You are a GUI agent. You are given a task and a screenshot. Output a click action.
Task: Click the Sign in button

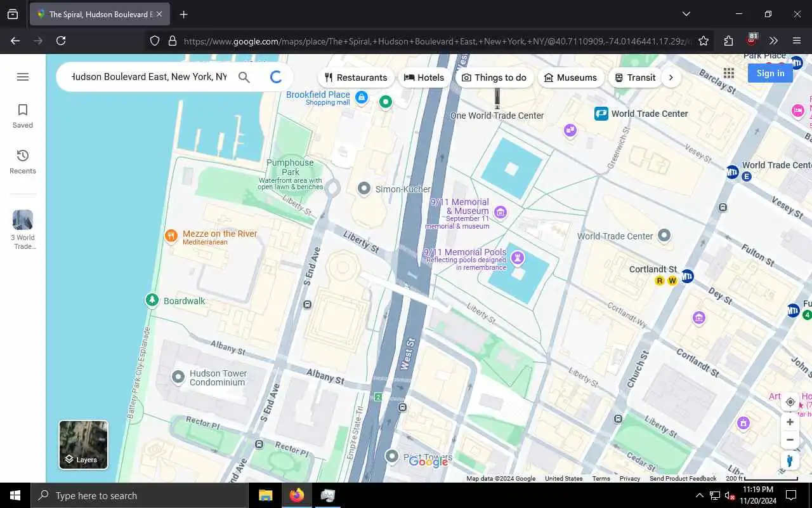click(x=770, y=73)
